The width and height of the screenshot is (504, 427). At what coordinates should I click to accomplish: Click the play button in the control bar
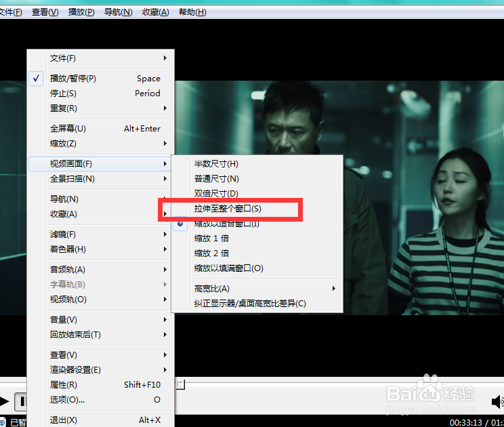click(5, 401)
